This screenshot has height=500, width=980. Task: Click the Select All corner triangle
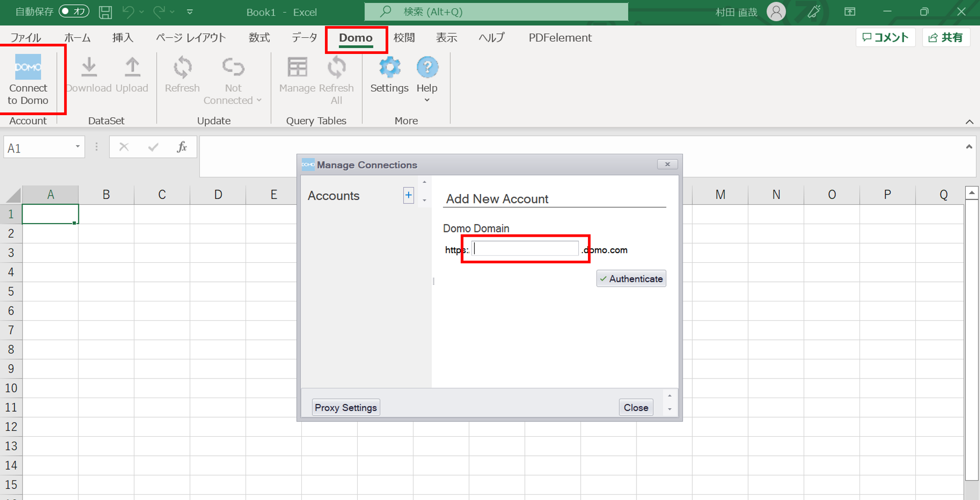(13, 195)
